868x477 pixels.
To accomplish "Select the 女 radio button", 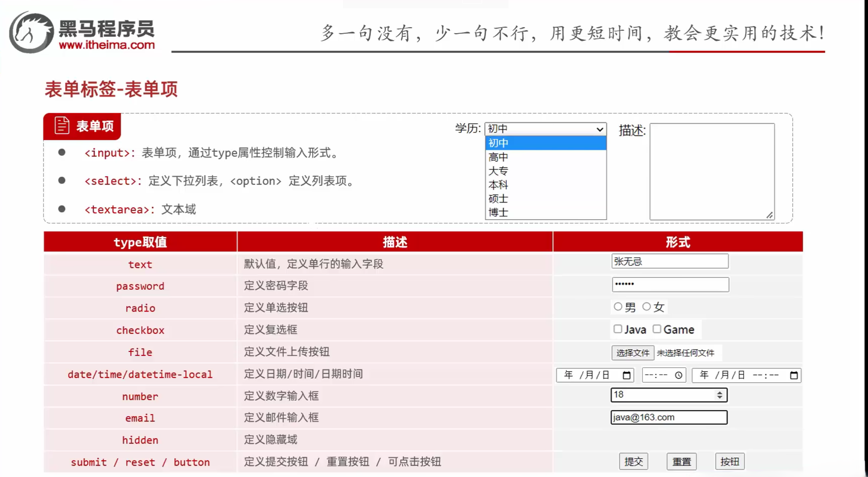I will tap(646, 307).
